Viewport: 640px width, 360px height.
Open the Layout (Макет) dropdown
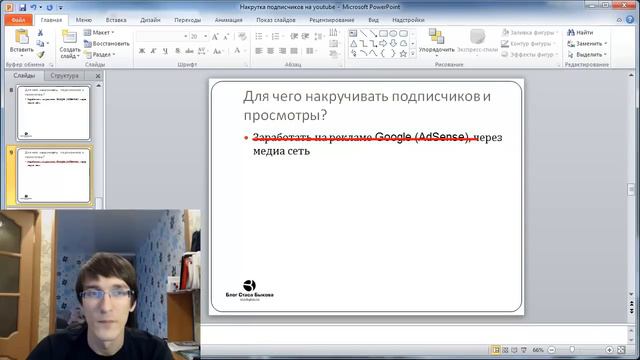[x=99, y=32]
